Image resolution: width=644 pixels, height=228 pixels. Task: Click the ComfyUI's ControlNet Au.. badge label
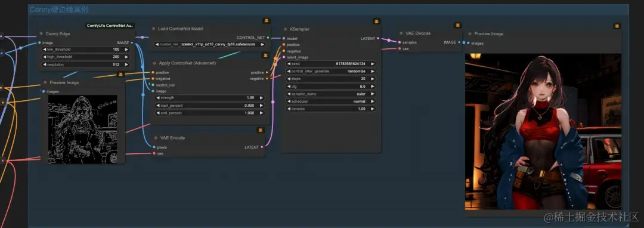pos(110,26)
